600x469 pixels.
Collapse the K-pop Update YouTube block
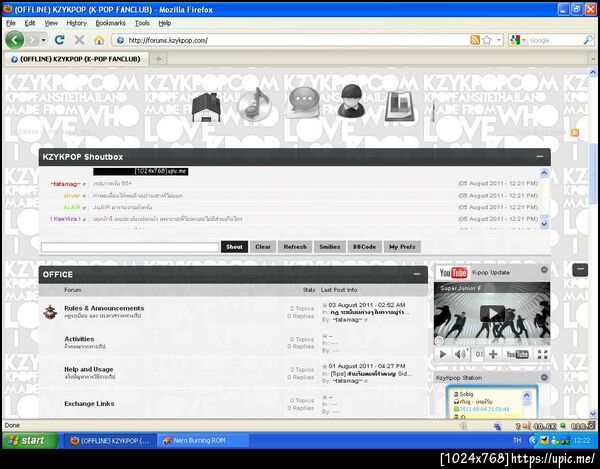tap(544, 270)
